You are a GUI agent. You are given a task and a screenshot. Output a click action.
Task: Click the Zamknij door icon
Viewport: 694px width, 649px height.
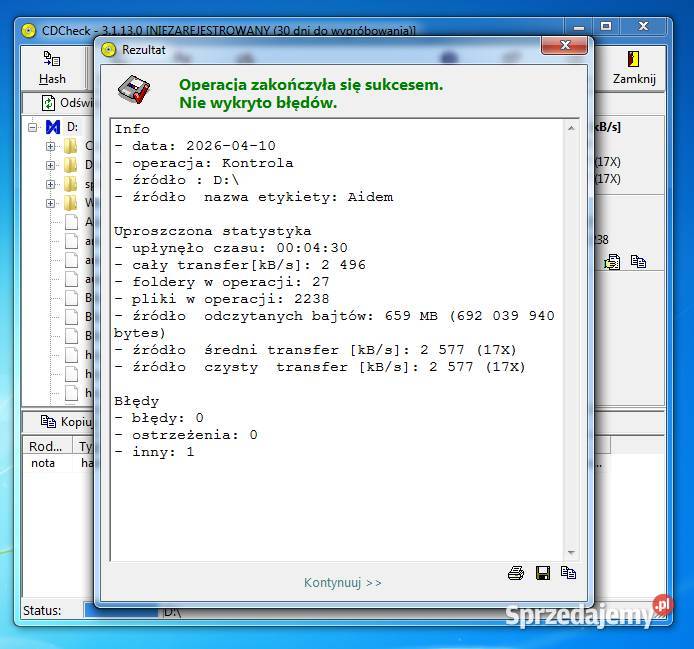633,59
